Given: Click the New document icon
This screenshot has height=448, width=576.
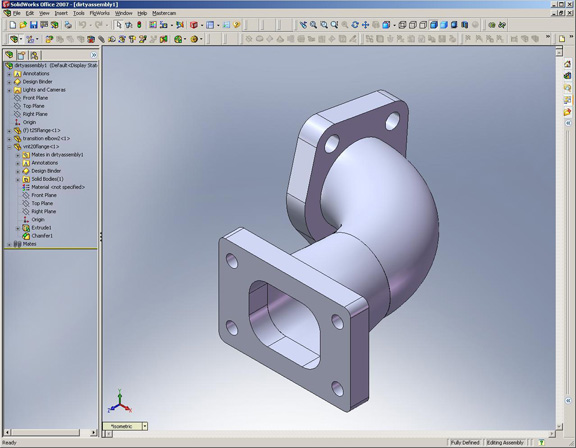Looking at the screenshot, I should 12,25.
